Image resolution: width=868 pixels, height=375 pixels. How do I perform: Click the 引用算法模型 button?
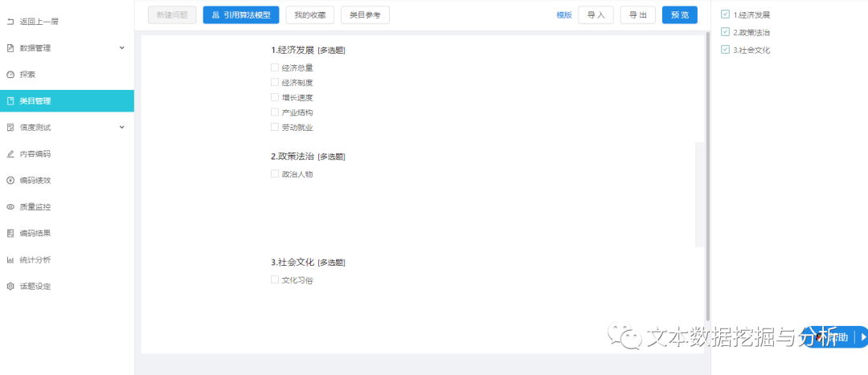[x=241, y=15]
